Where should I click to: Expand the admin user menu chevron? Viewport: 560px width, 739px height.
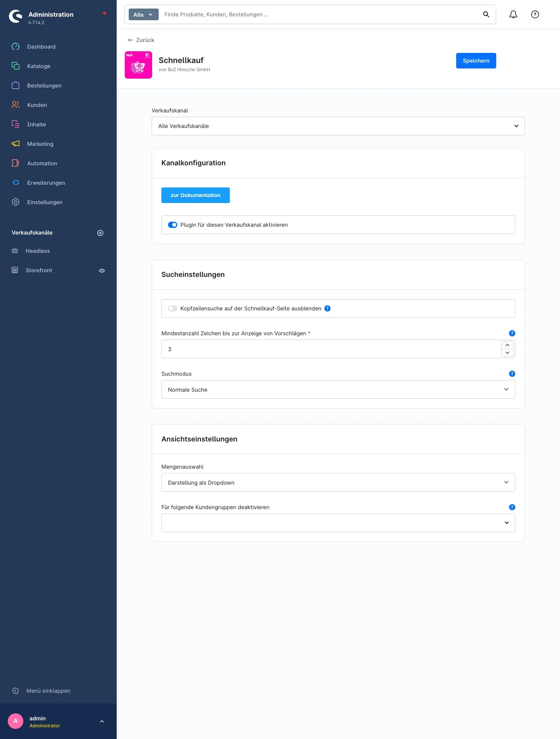[102, 721]
